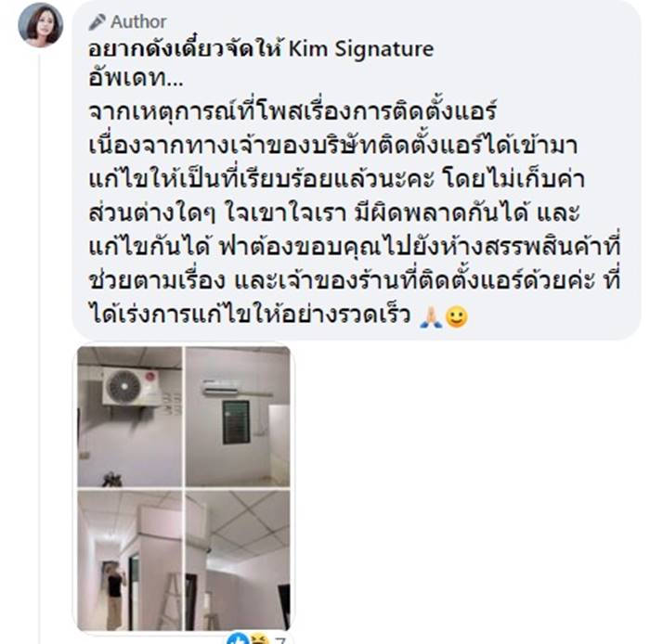Click the wooden ladder in bottom-left photo
650x644 pixels.
click(x=169, y=600)
